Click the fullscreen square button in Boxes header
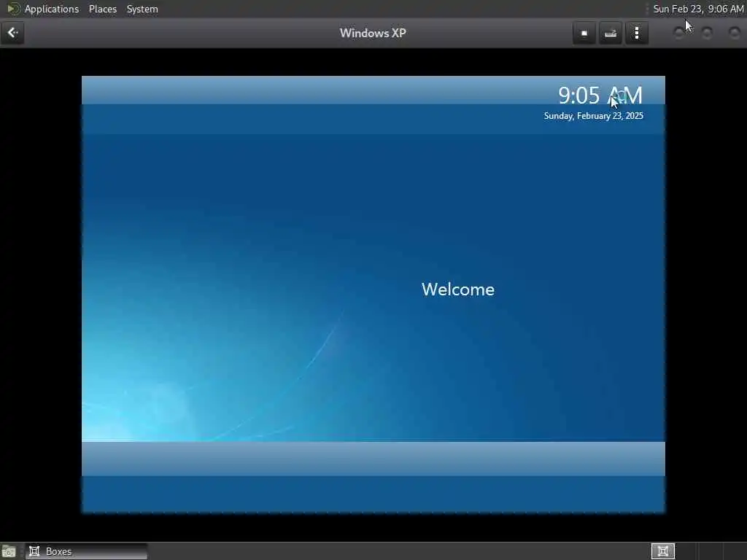 [x=584, y=34]
